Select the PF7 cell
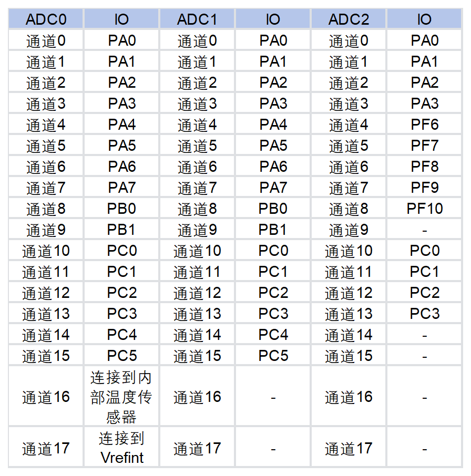The width and height of the screenshot is (471, 476). [424, 145]
